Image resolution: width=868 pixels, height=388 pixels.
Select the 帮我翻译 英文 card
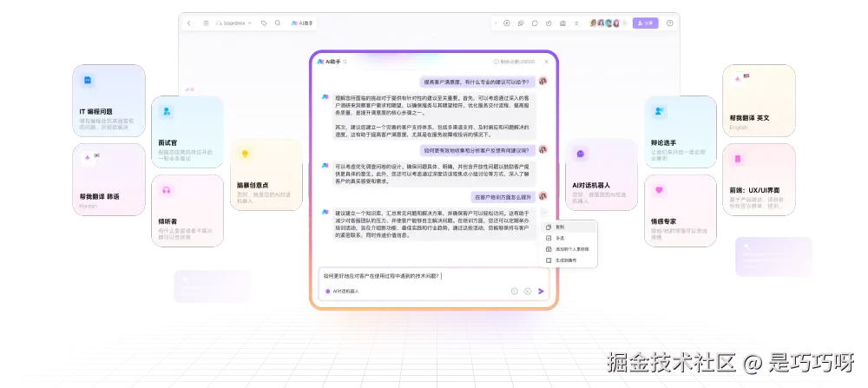[x=759, y=101]
